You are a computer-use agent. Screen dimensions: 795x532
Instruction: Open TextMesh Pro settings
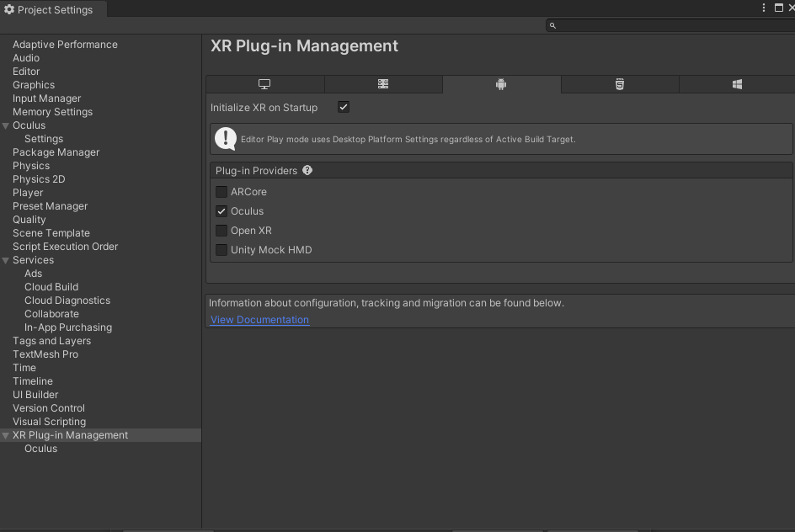click(x=45, y=354)
